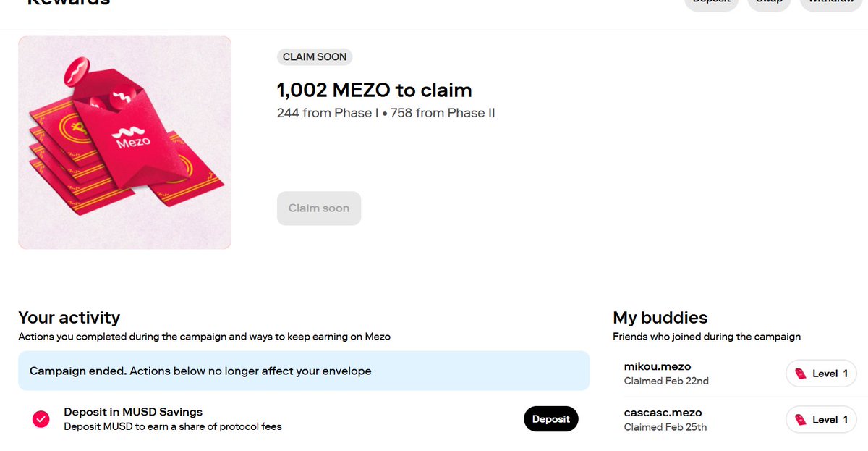Click the CLAIM SOON status badge
The height and width of the screenshot is (451, 868).
pyautogui.click(x=315, y=57)
